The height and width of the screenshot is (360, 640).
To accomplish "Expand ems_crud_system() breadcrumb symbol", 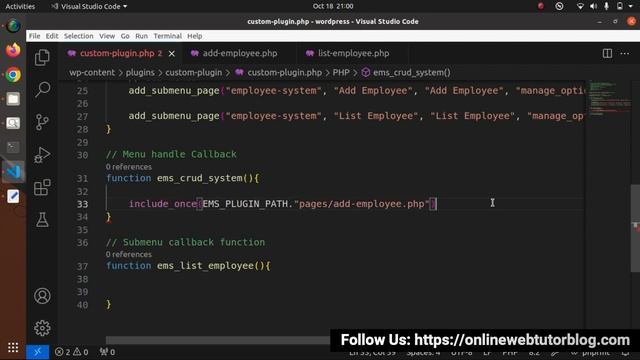I will [411, 73].
